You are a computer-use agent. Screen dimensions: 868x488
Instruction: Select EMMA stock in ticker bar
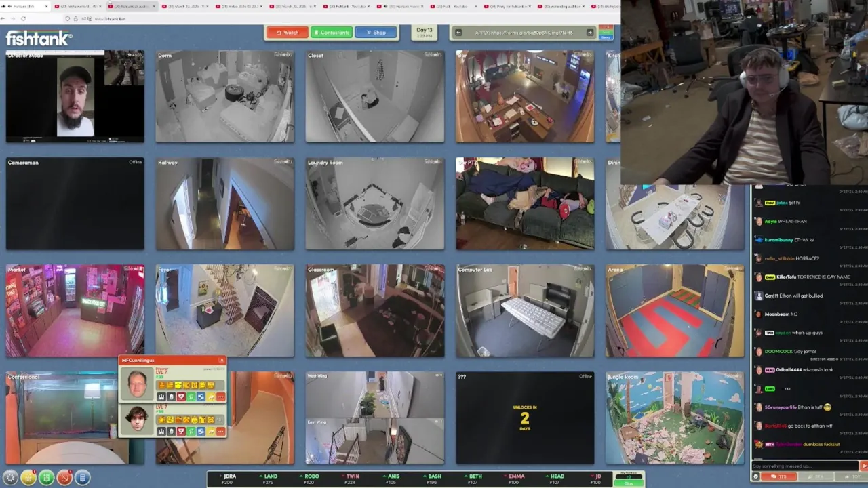click(x=515, y=479)
